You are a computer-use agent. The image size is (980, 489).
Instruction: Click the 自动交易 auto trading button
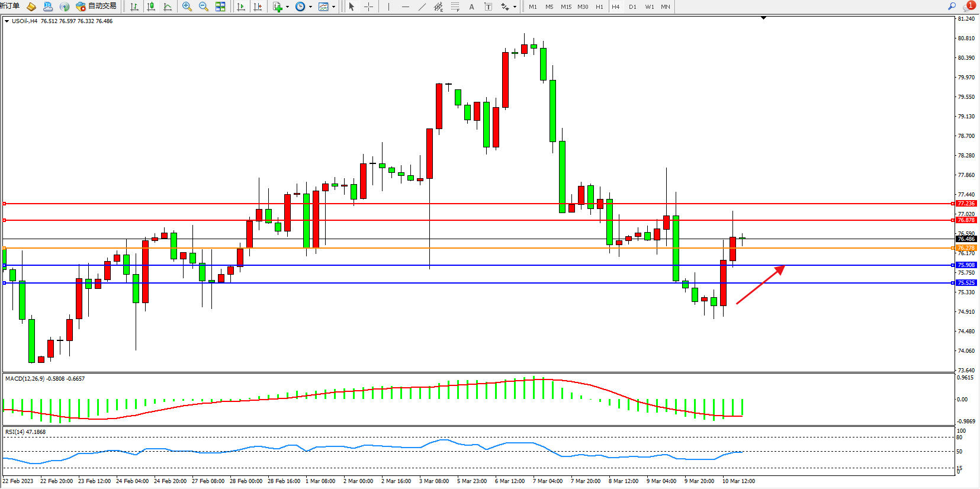click(96, 7)
